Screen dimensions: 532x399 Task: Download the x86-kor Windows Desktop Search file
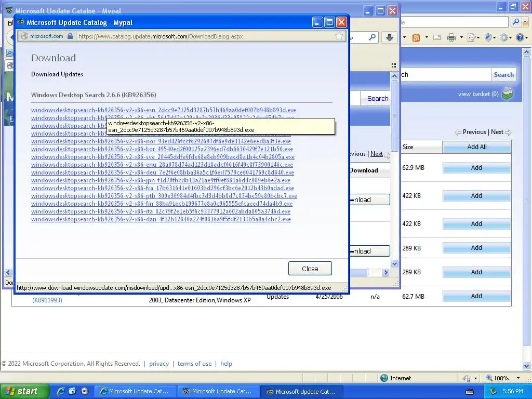[x=162, y=149]
